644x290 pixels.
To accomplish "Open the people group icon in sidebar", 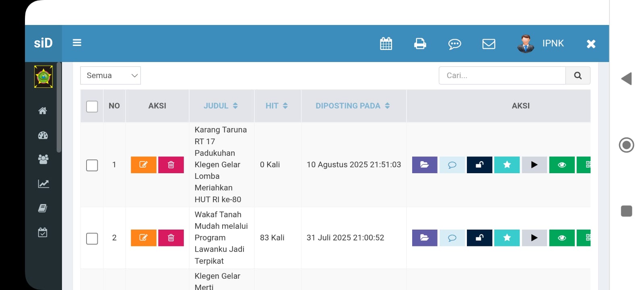I will click(x=43, y=159).
